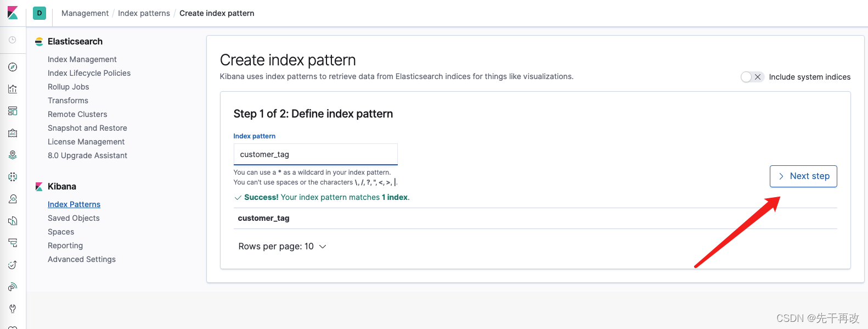Click the Index pattern field label
This screenshot has width=868, height=329.
click(x=255, y=136)
